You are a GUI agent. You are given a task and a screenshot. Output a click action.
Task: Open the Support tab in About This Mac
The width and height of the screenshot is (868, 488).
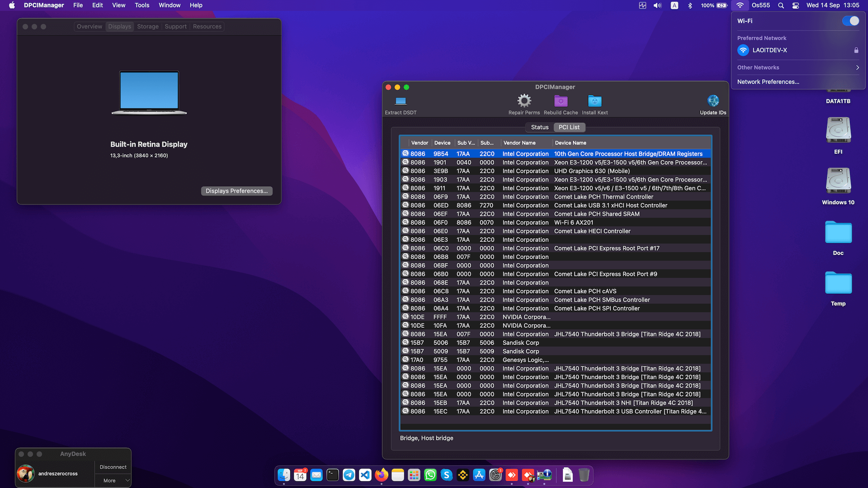[175, 27]
